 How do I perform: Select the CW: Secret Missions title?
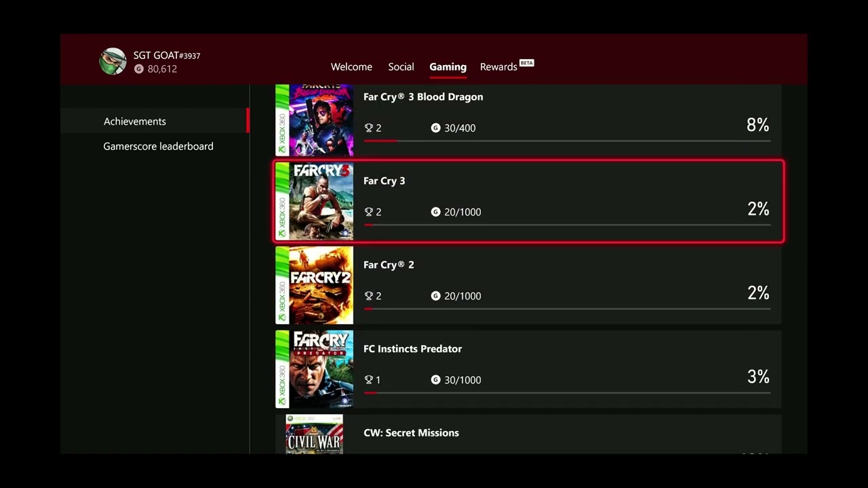point(411,433)
